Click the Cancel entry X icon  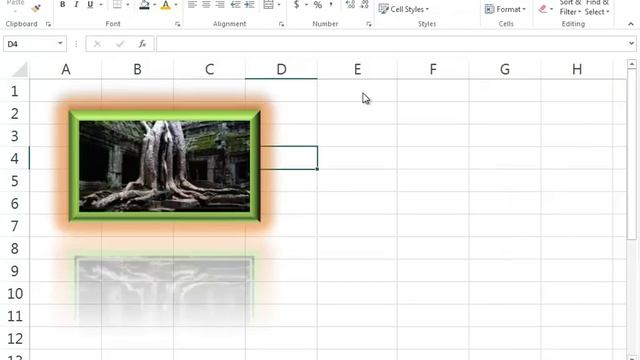[97, 44]
